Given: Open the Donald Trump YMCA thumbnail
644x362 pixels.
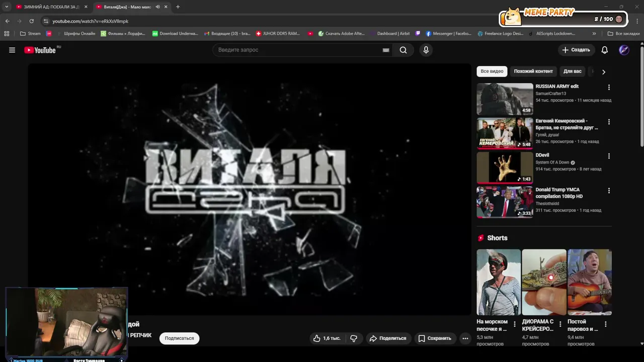Looking at the screenshot, I should (x=505, y=202).
